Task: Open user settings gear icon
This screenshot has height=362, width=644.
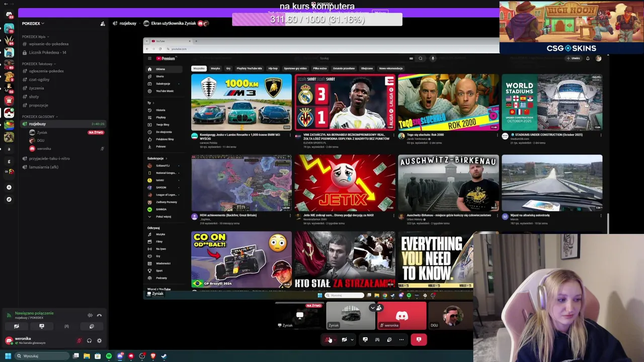Action: [99, 341]
